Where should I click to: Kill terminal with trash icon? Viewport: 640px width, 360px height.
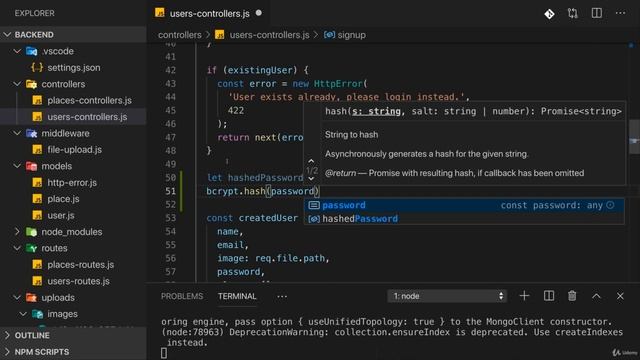572,296
